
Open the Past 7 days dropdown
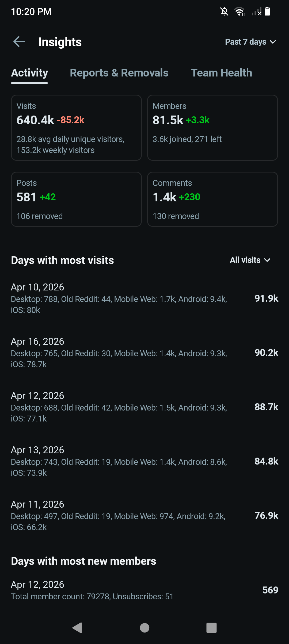[x=246, y=42]
